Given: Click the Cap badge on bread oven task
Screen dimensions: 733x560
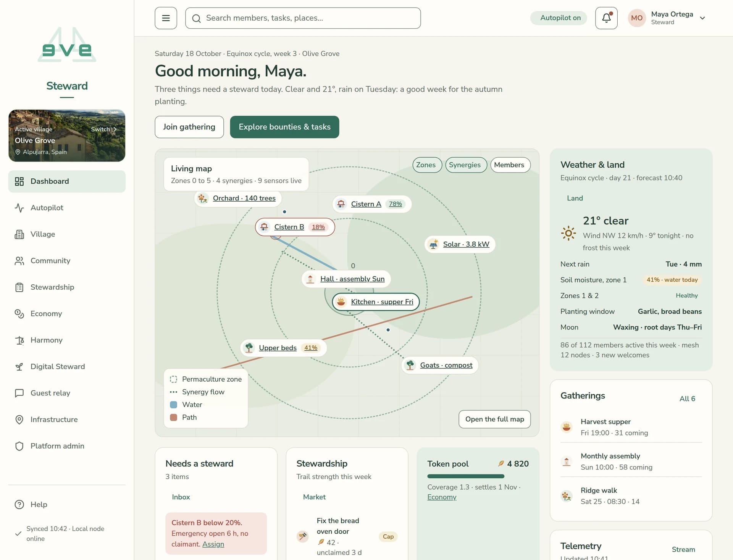Looking at the screenshot, I should (388, 536).
